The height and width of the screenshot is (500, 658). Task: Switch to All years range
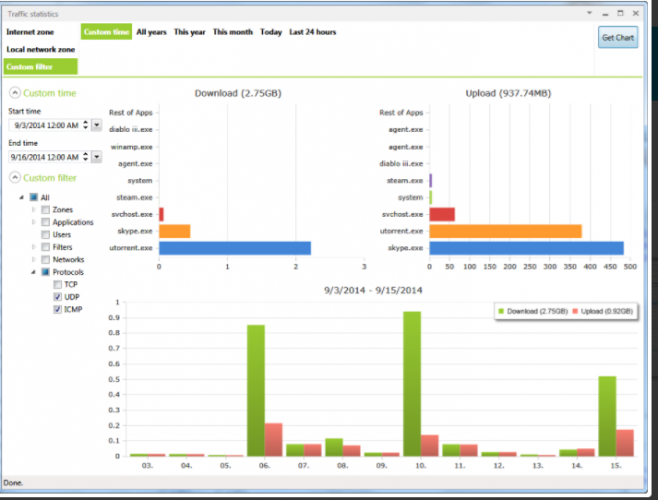[x=151, y=32]
